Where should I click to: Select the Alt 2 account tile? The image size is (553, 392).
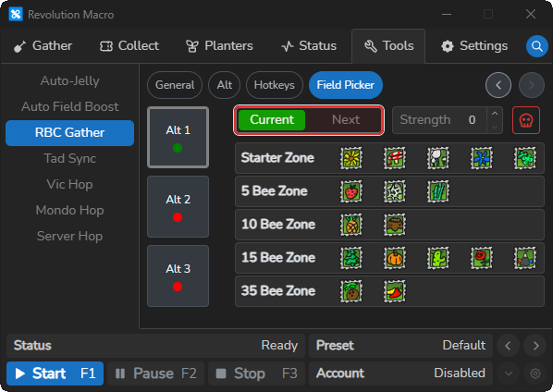(x=178, y=206)
